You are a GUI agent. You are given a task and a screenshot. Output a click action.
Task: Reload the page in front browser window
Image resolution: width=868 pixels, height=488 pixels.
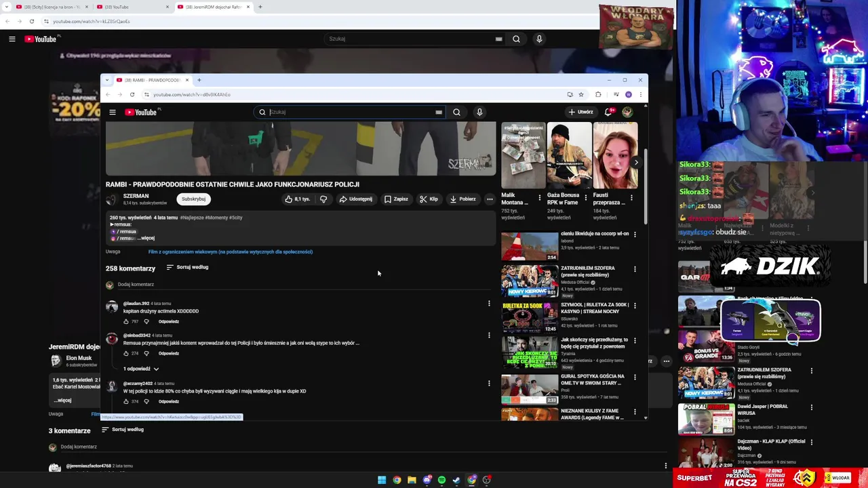132,94
